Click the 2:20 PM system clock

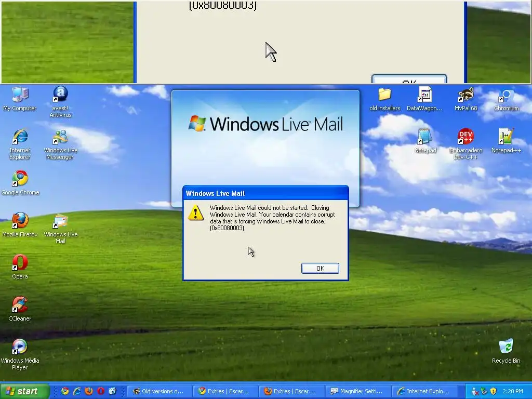512,392
